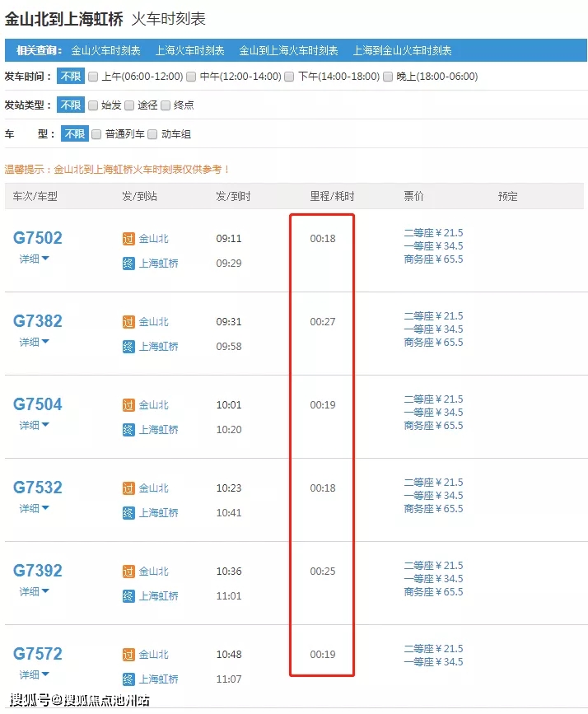The height and width of the screenshot is (714, 588).
Task: Click the 终 icon in G7382 row
Action: coord(128,347)
